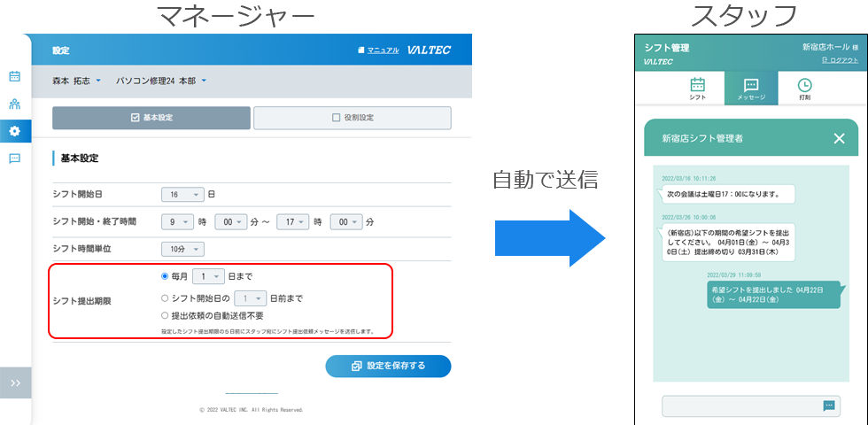The image size is (868, 425).
Task: Open the 日前まで days-before dropdown
Action: [x=251, y=298]
